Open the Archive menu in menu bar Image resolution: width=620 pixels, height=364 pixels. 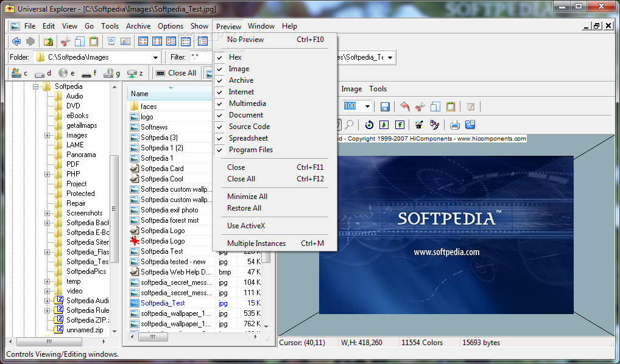coord(138,26)
